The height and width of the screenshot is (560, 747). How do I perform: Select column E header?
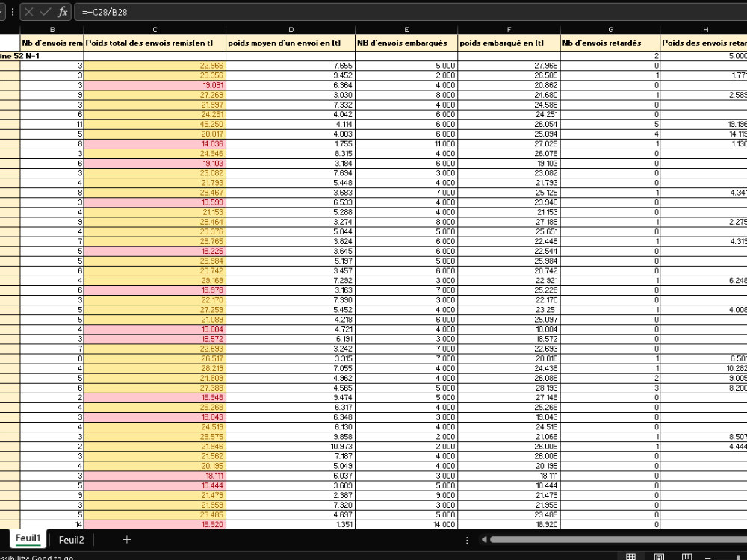(x=406, y=30)
